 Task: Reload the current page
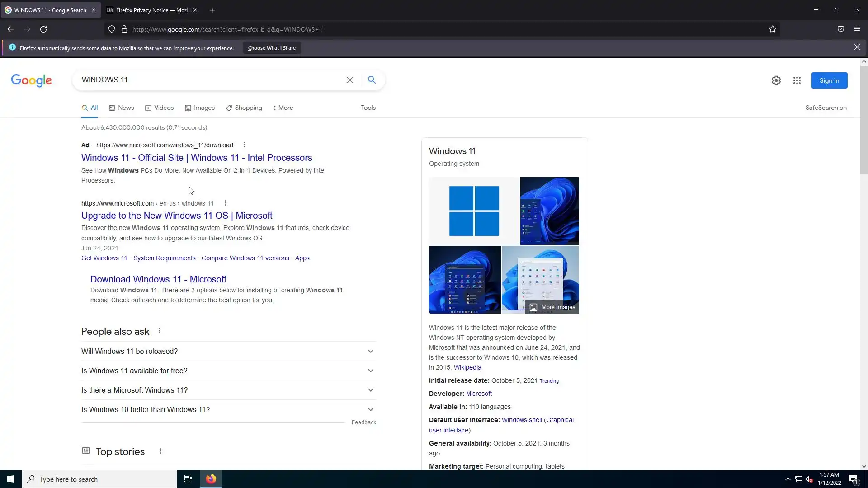click(43, 29)
